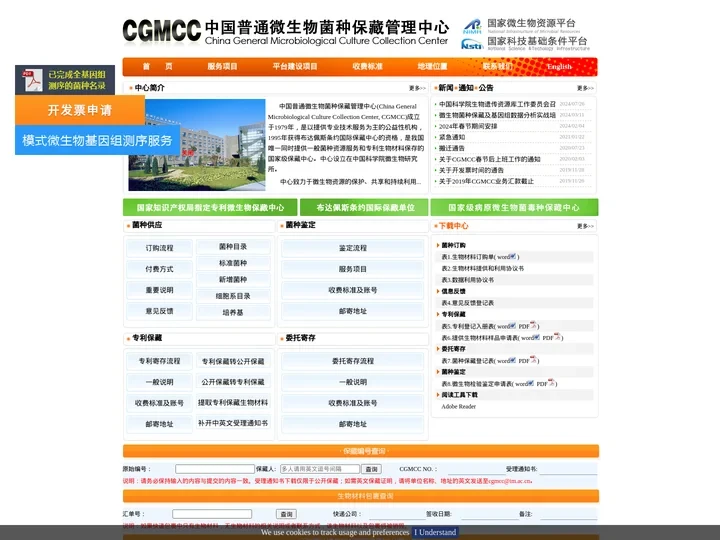
Task: Open 细胞系目录 under 菌种供应
Action: point(233,296)
